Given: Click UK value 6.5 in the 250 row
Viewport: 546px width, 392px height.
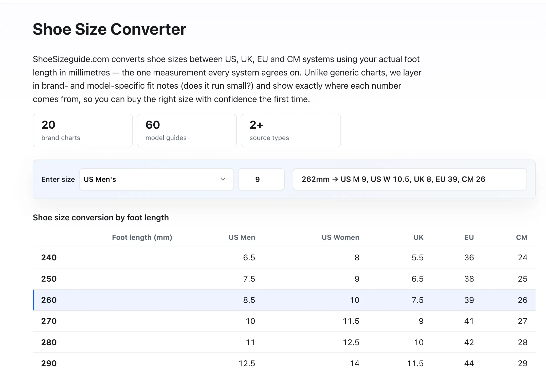Looking at the screenshot, I should point(417,279).
